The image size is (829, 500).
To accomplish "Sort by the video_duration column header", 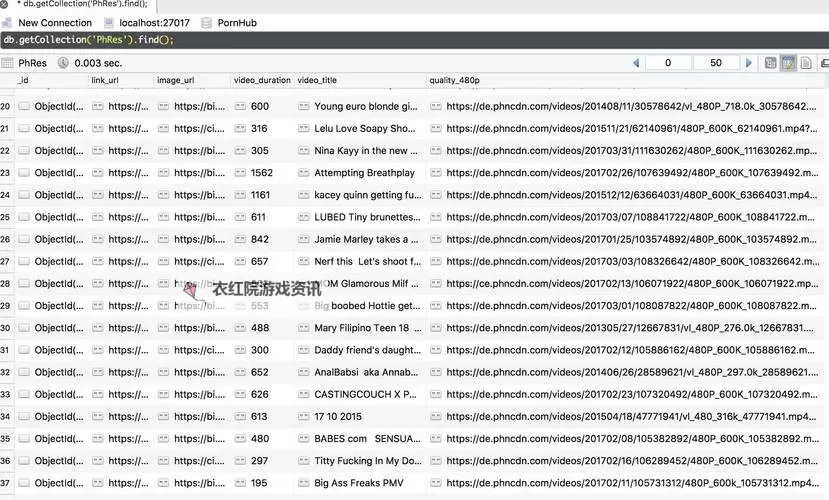I will coord(262,80).
